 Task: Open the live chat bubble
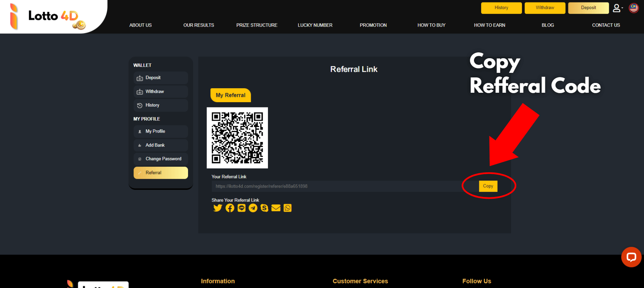pos(631,257)
